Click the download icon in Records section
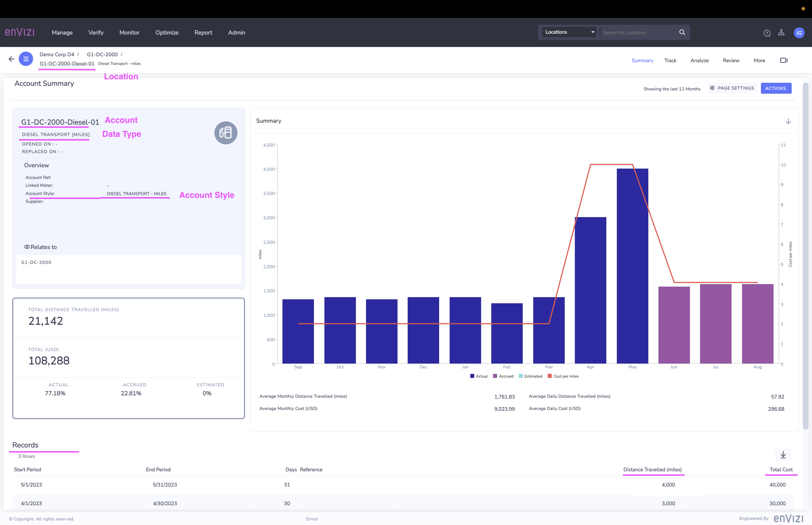Viewport: 812px width, 525px height. tap(783, 455)
